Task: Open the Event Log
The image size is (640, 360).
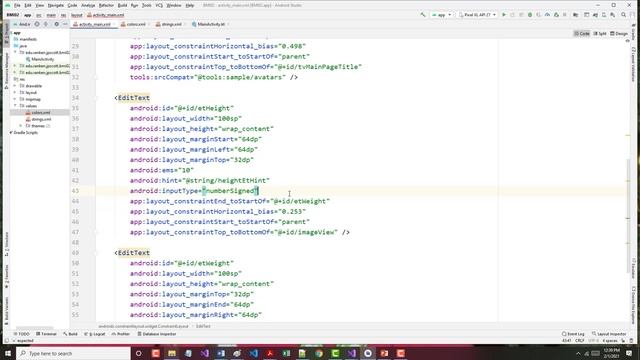Action: tap(573, 334)
